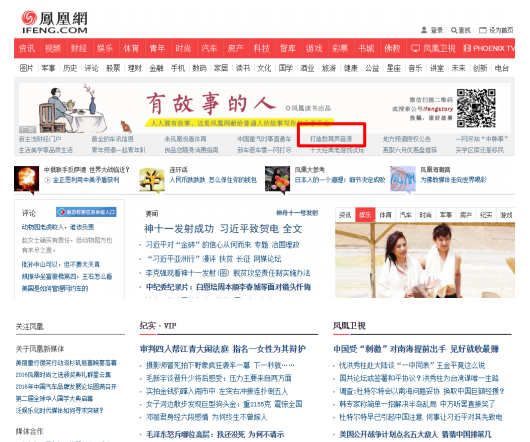530x442 pixels.
Task: Open the 毛新宇谈晋升少将后感受 link
Action: (219, 378)
